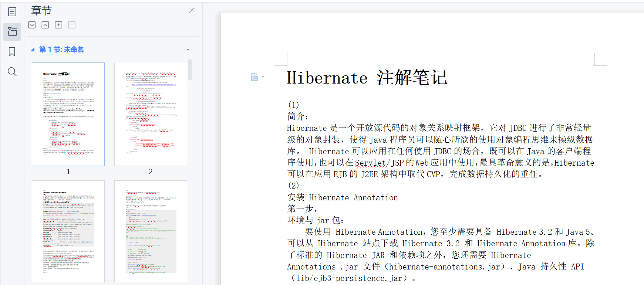
Task: Open dropdown arrow next to paragraph icon
Action: [263, 77]
